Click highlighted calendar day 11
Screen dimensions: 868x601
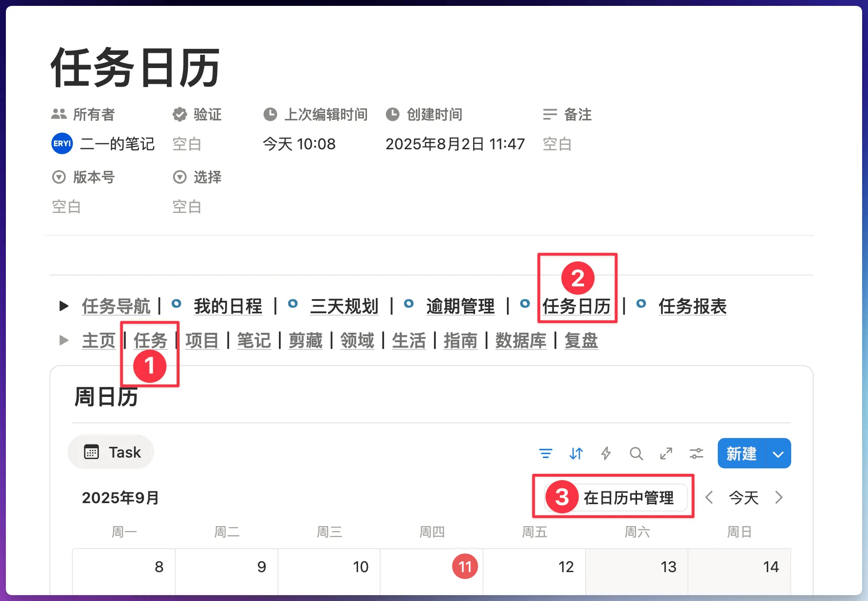(x=465, y=567)
